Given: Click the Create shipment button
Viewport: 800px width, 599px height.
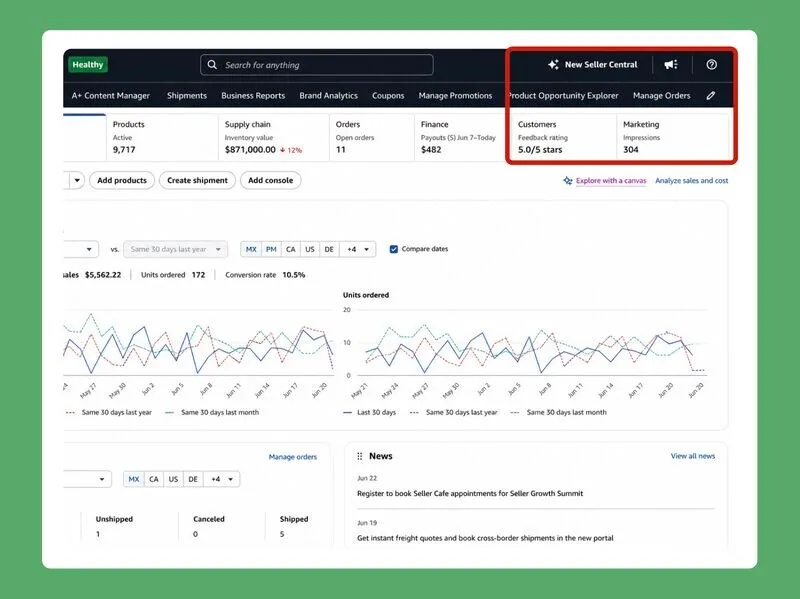Looking at the screenshot, I should coord(197,180).
